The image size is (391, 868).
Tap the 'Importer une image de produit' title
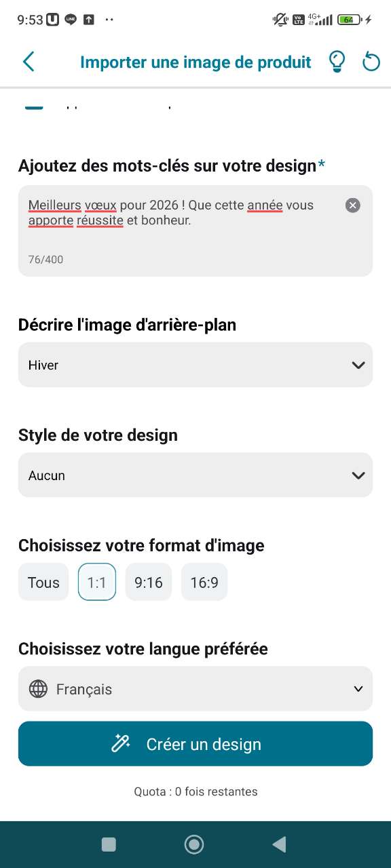pos(195,61)
